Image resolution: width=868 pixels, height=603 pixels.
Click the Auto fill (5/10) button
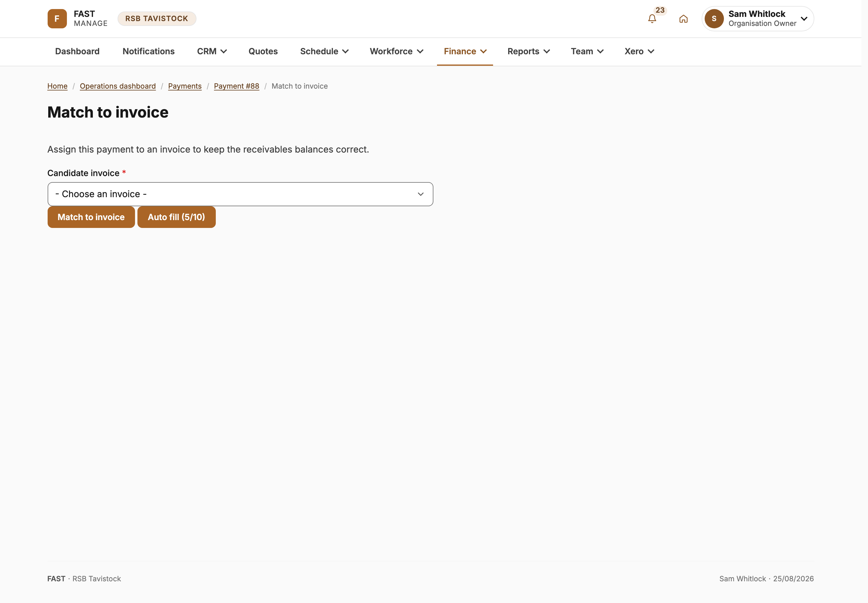click(x=176, y=217)
